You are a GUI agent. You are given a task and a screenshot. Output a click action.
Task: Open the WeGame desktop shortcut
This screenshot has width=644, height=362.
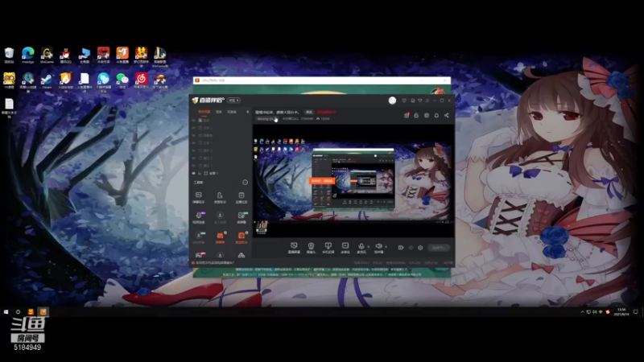47,53
